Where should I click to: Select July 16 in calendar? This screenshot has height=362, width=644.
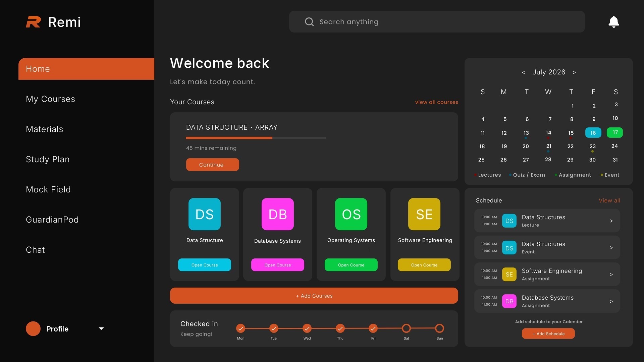593,133
